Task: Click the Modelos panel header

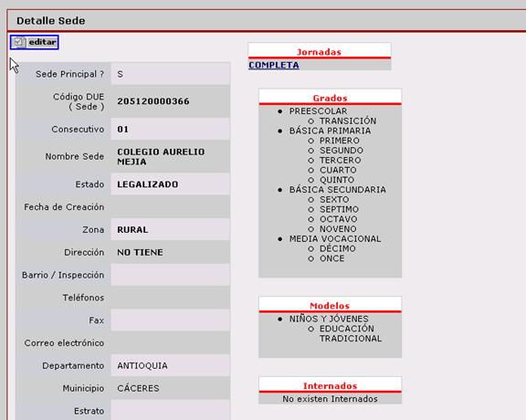Action: (330, 306)
